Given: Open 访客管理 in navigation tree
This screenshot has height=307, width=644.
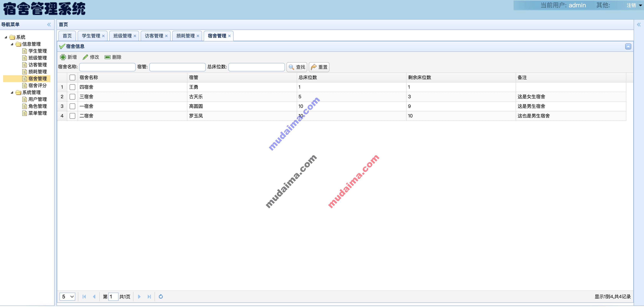Looking at the screenshot, I should (x=37, y=65).
